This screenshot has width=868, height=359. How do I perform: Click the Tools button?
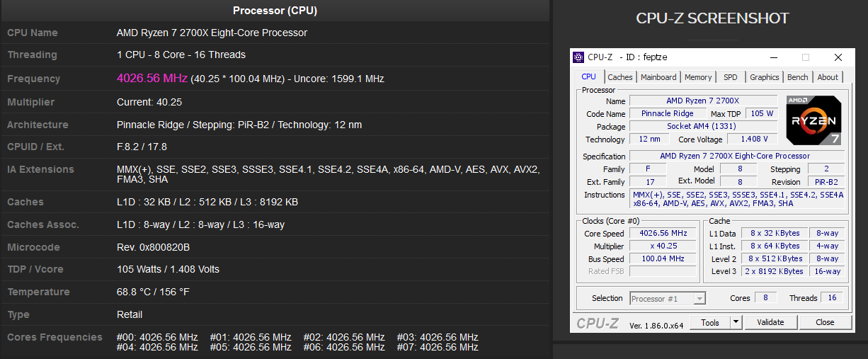tap(710, 322)
